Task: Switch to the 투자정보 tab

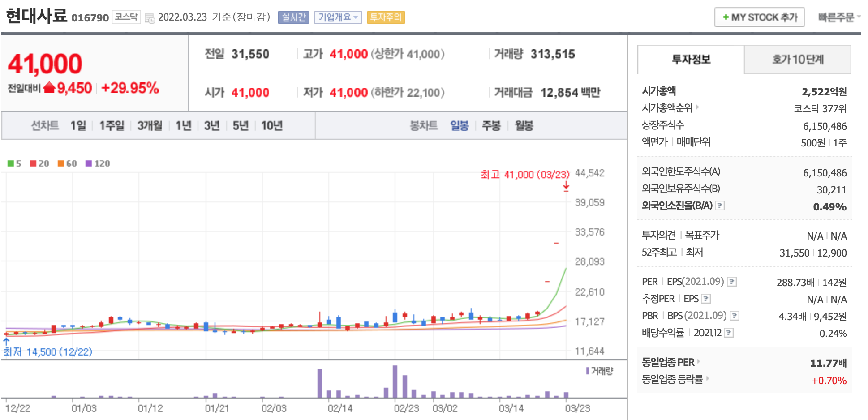Action: (x=691, y=60)
